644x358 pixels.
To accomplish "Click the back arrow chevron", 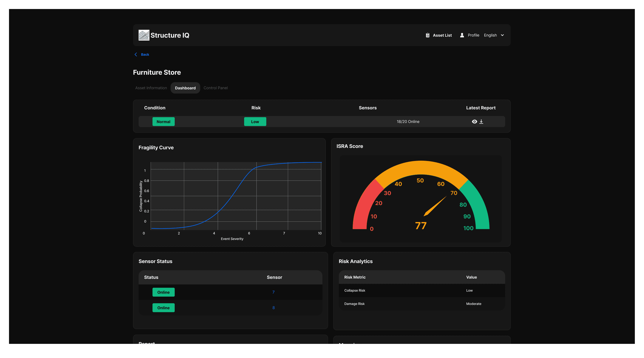I will click(x=136, y=55).
